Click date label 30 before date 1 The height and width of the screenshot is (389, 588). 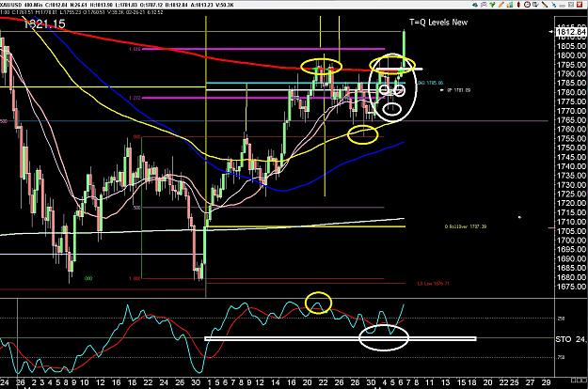click(196, 382)
